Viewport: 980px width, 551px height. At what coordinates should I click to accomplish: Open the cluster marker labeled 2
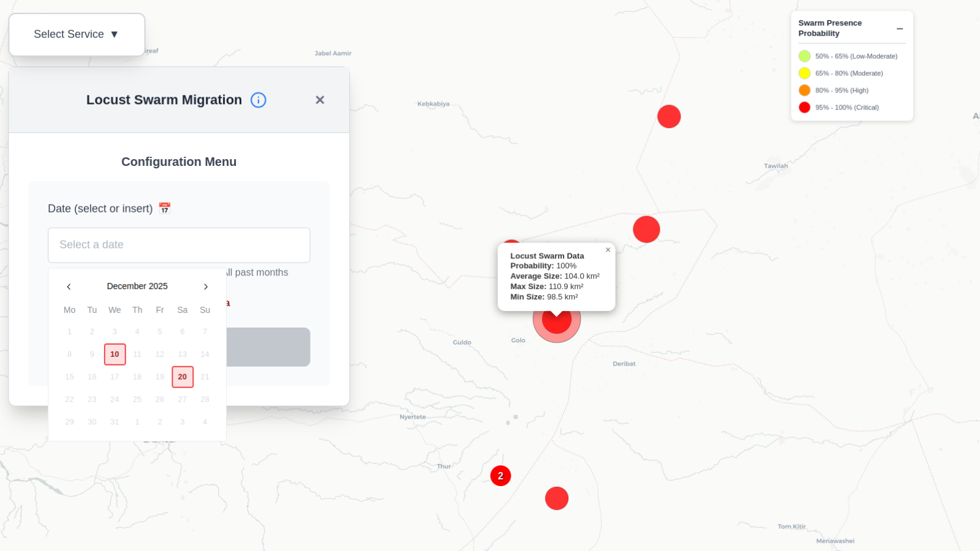tap(500, 476)
